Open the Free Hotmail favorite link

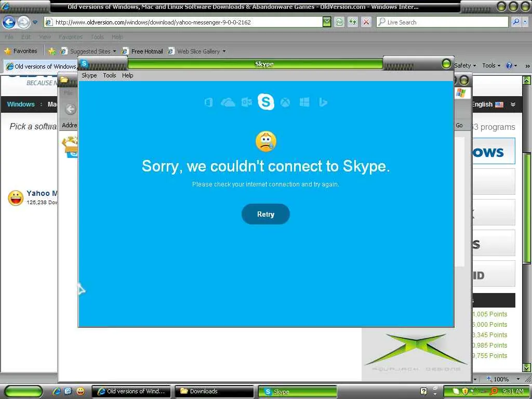[x=142, y=51]
